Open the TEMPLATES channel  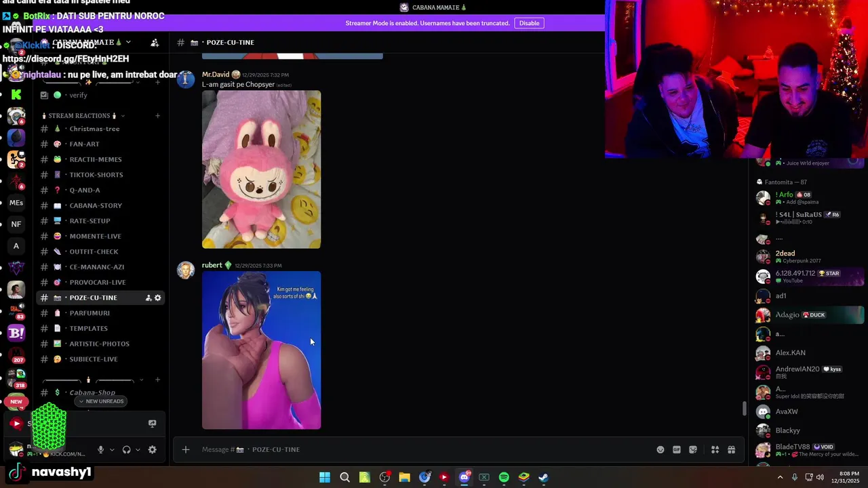[x=102, y=328]
